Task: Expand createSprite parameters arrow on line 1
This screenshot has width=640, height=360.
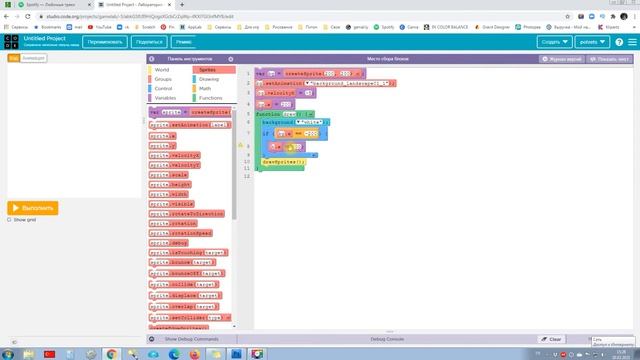Action: pos(358,73)
